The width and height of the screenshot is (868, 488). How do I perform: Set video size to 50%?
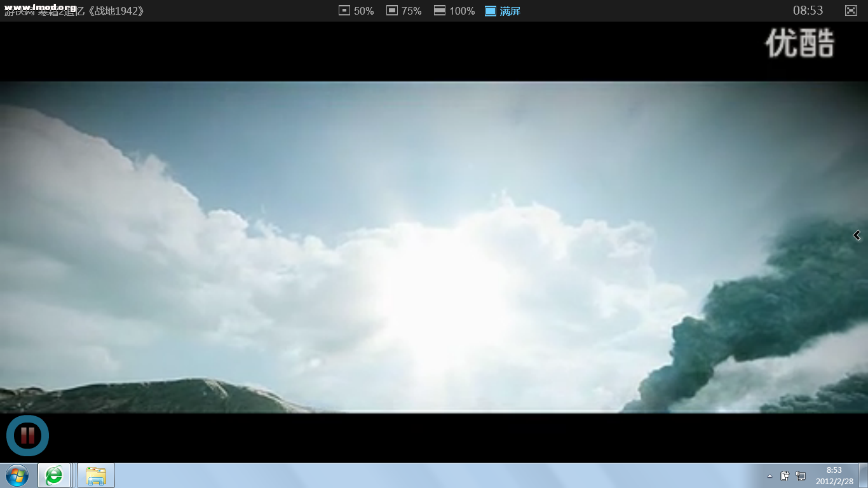[356, 11]
